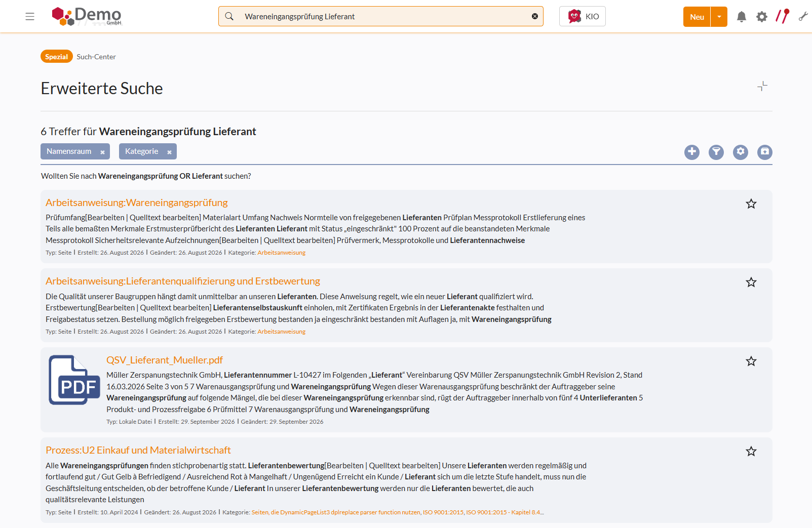Open Prozess:U2 Einkauf und Materialwirtschaft result
This screenshot has height=528, width=812.
click(x=138, y=450)
